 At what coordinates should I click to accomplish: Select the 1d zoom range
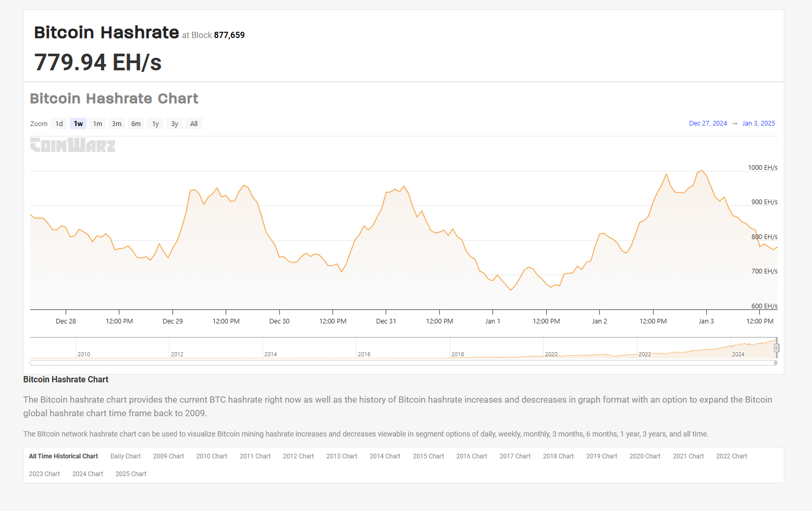point(59,124)
